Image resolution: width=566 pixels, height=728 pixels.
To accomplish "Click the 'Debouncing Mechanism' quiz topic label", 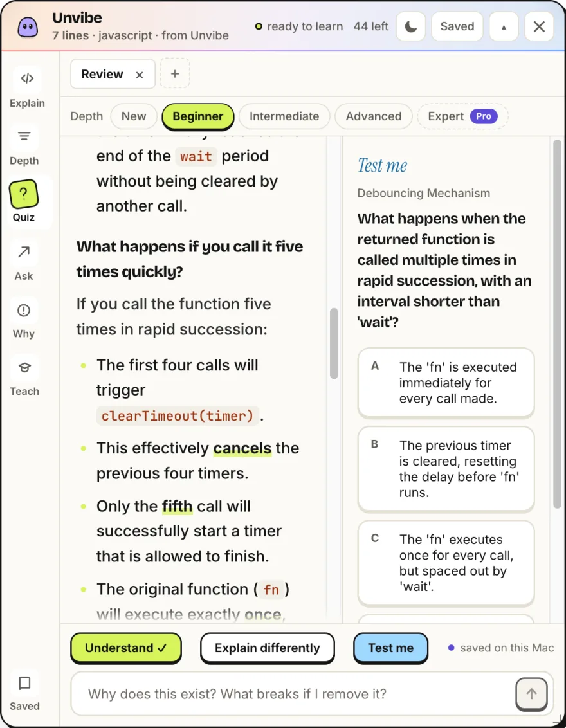I will (423, 193).
